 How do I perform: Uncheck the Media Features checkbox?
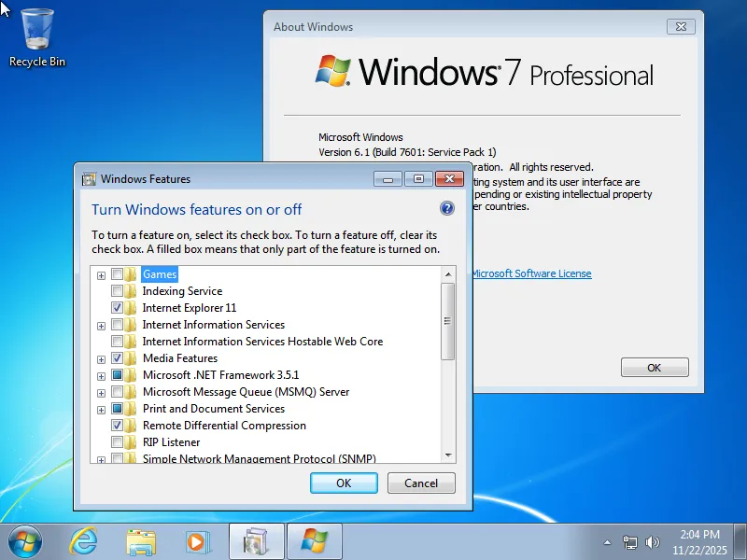coord(117,357)
